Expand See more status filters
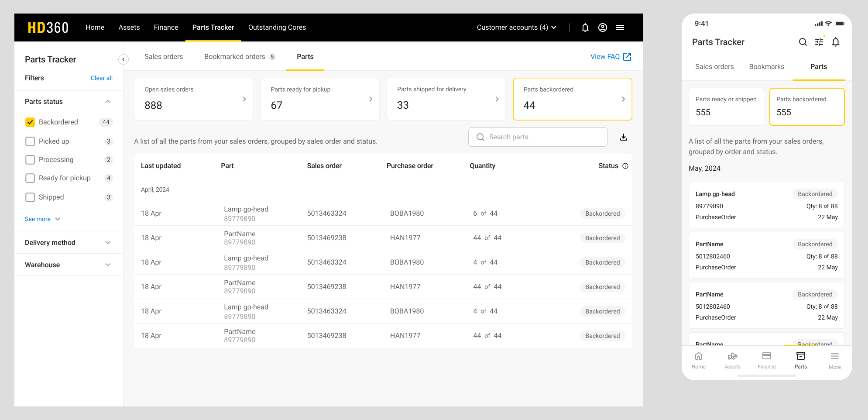 42,219
